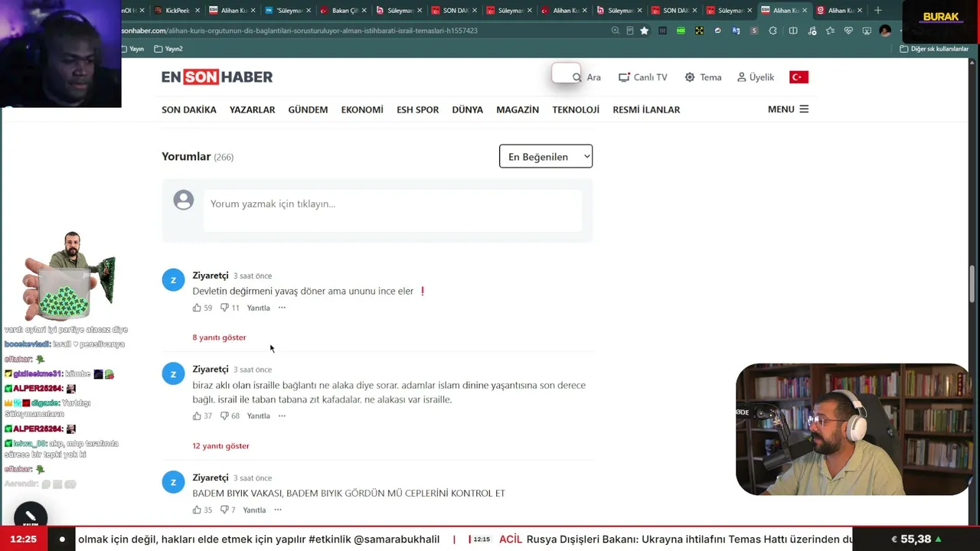Viewport: 980px width, 551px height.
Task: Click the browser zoom magnifier icon
Action: pos(616,31)
